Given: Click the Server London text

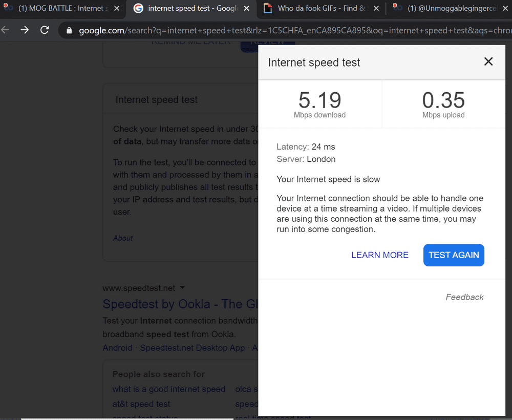Looking at the screenshot, I should tap(306, 159).
